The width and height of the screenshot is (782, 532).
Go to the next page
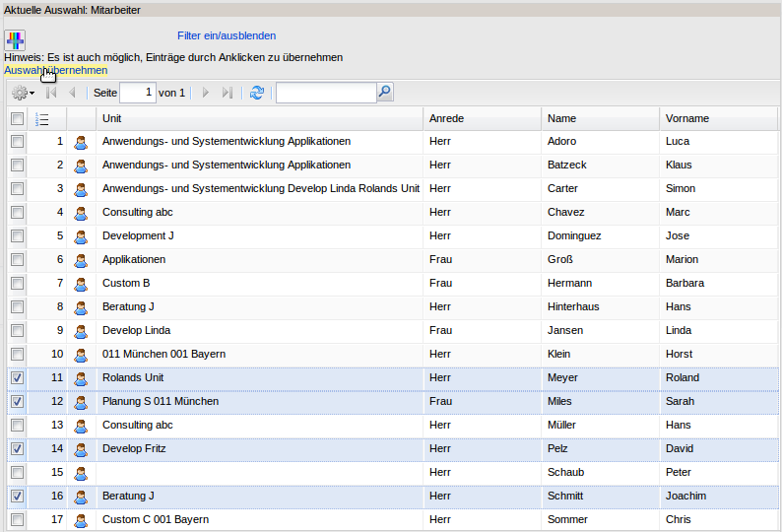coord(206,93)
